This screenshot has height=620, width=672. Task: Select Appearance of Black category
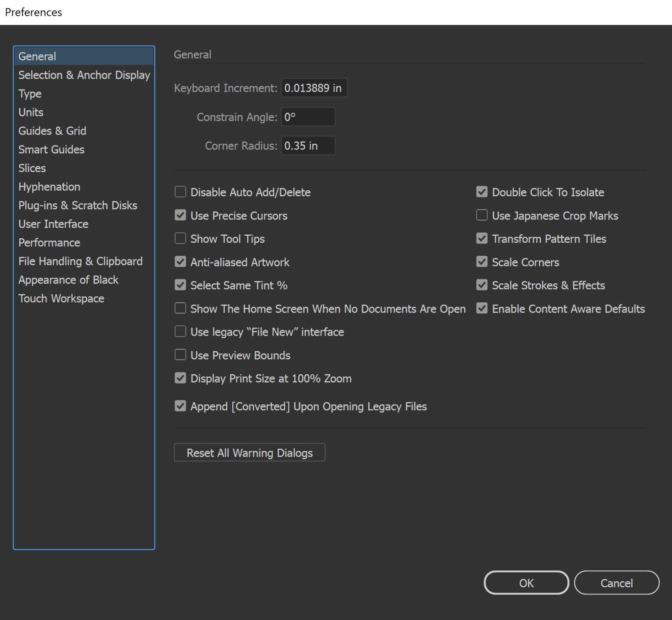coord(84,280)
